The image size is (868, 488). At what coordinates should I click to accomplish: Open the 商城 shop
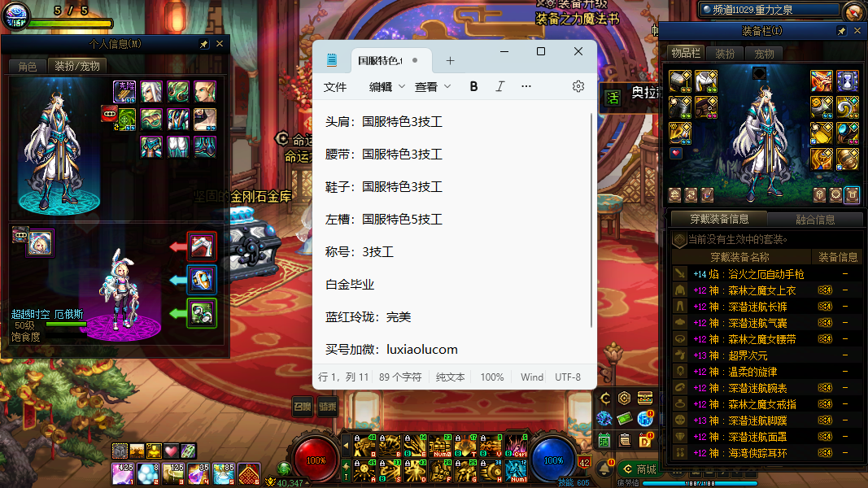(x=639, y=469)
